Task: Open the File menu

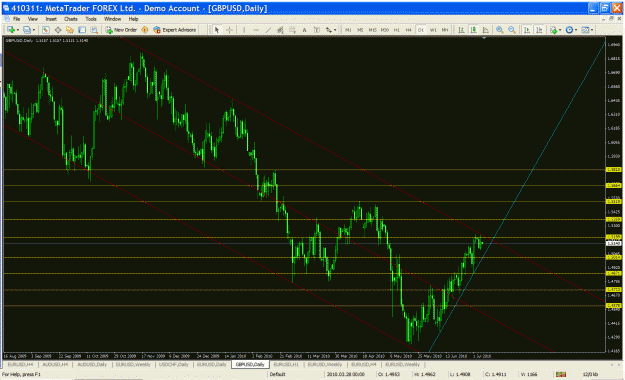Action: click(x=16, y=19)
